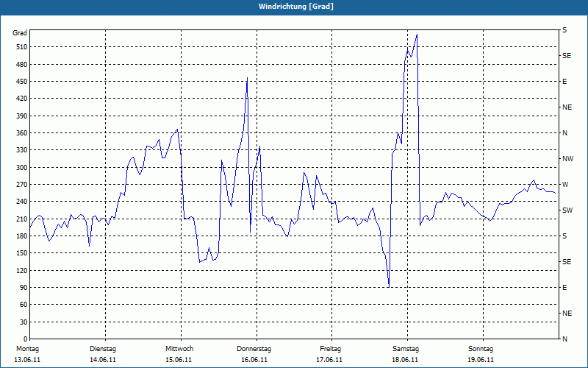Image resolution: width=588 pixels, height=368 pixels.
Task: Click the 'Sonntag' day label
Action: (x=481, y=349)
